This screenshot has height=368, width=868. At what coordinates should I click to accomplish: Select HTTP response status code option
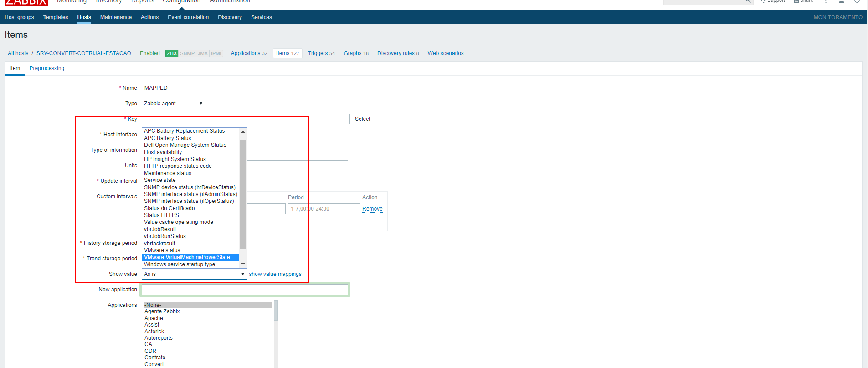click(x=191, y=166)
